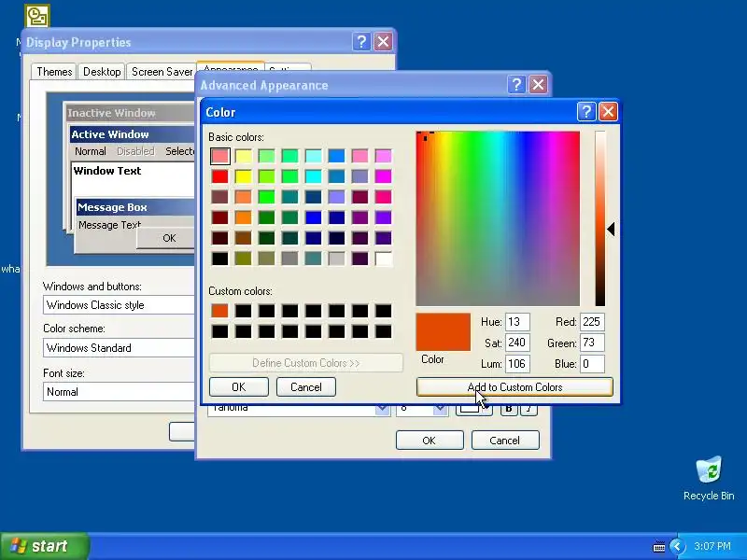
Task: Select the light red basic color swatch
Action: [x=220, y=156]
